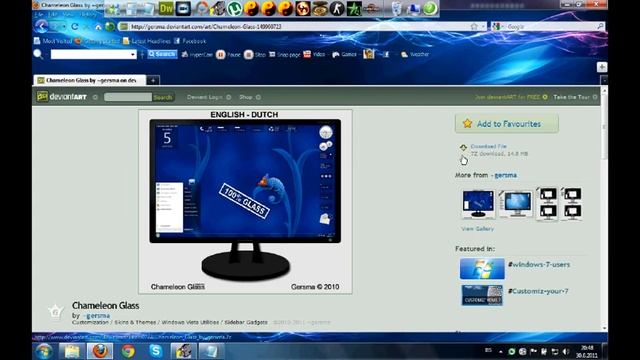Click the volume icon in system tray
The image size is (640, 360).
pos(566,351)
